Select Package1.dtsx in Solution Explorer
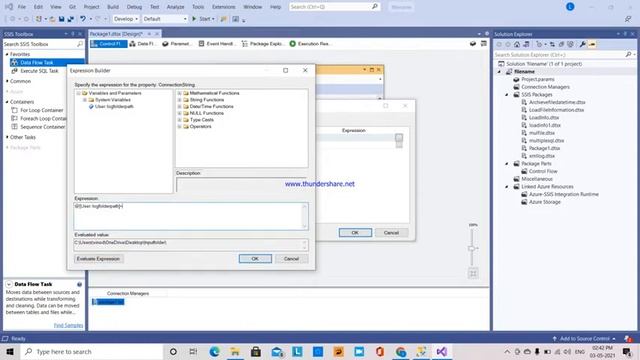640x360 pixels. click(x=544, y=148)
